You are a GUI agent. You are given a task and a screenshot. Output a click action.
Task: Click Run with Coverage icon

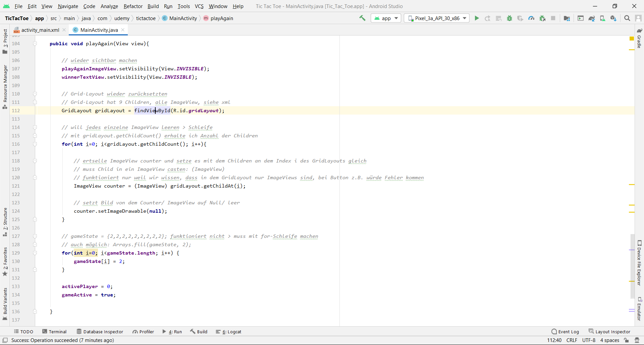[x=520, y=18]
